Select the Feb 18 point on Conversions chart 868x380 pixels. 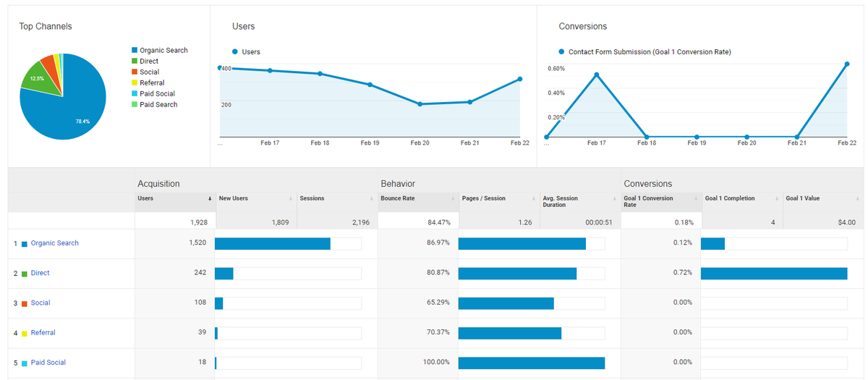click(647, 137)
